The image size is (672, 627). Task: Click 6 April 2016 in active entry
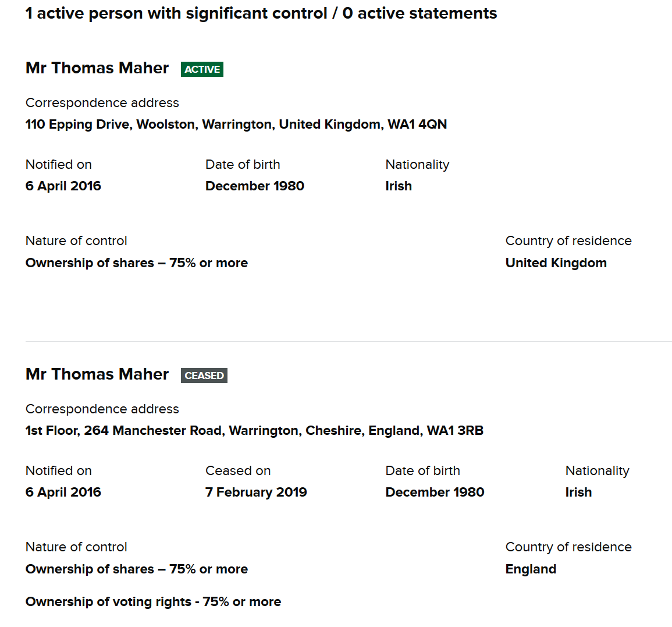(63, 186)
